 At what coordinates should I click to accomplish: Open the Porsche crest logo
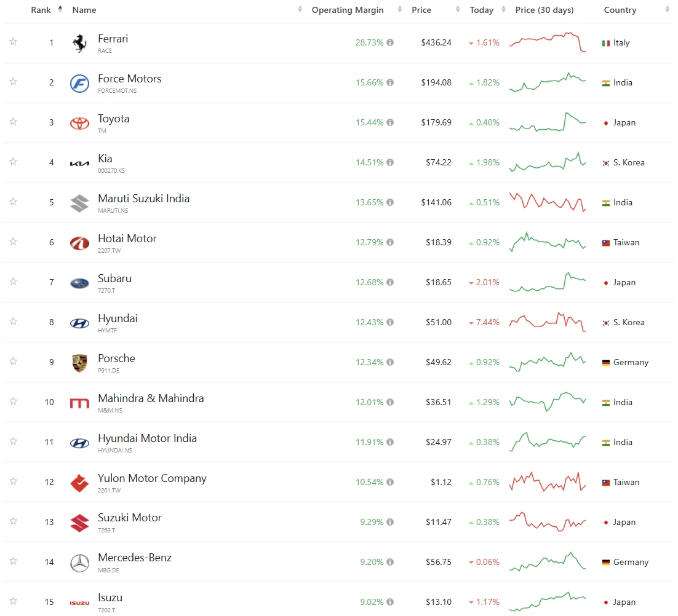[x=79, y=363]
